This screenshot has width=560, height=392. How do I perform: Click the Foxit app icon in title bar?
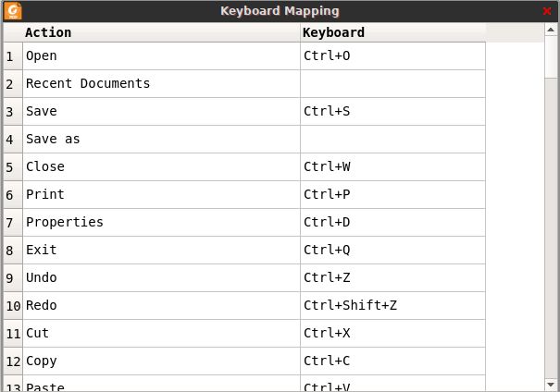coord(13,11)
